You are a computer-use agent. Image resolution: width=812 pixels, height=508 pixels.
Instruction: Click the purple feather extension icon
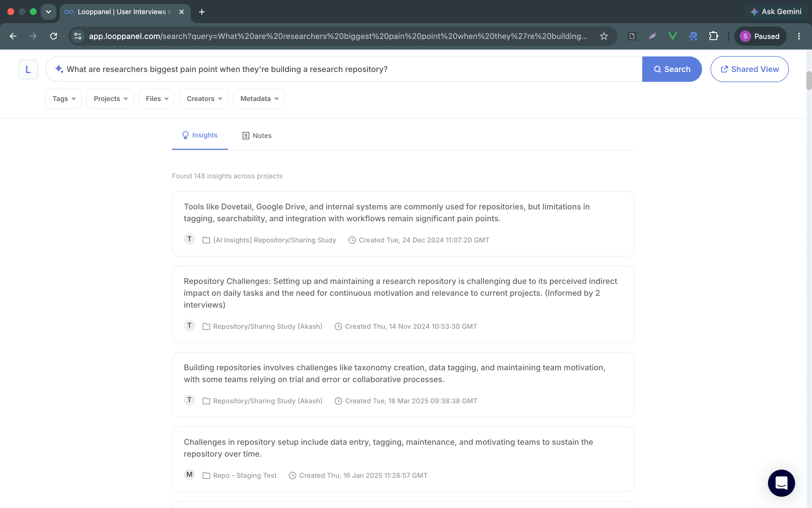pyautogui.click(x=652, y=36)
